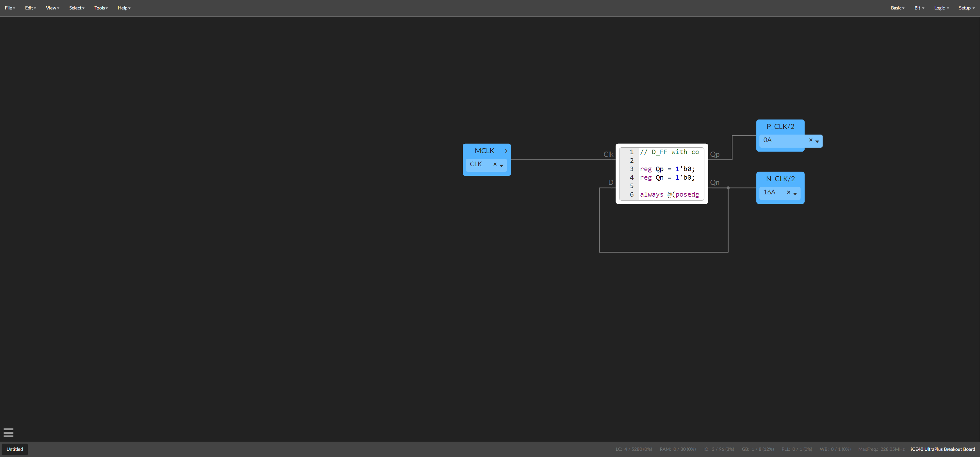Expand the MCLK block with its arrow
The width and height of the screenshot is (980, 457).
coord(506,151)
